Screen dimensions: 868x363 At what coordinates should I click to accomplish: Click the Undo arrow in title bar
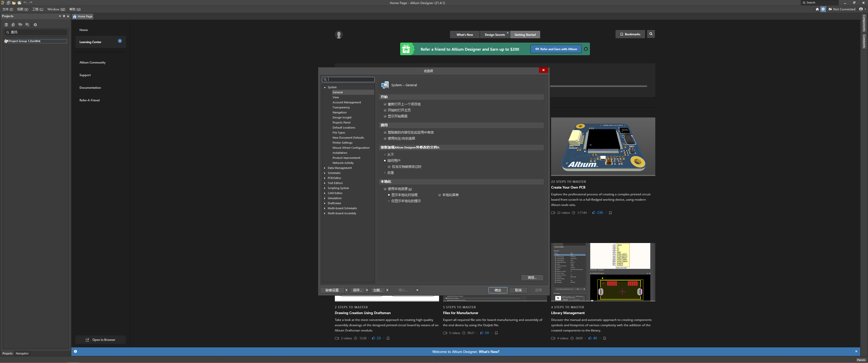pyautogui.click(x=25, y=3)
